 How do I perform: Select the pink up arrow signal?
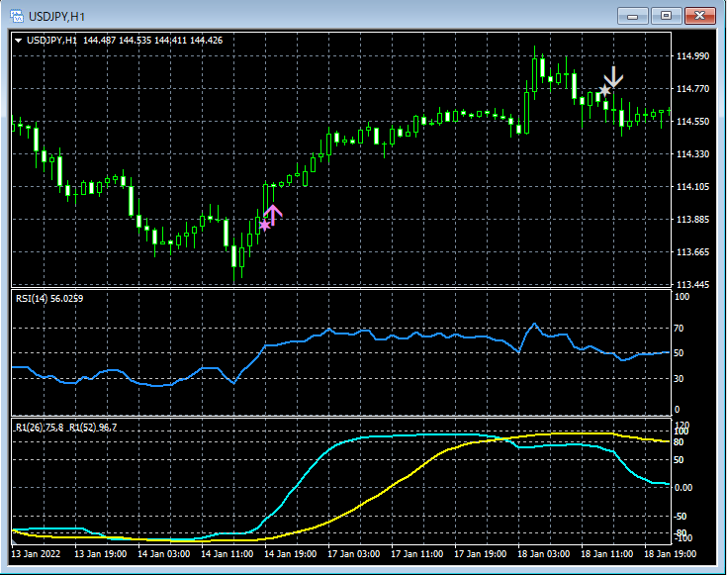coord(273,215)
